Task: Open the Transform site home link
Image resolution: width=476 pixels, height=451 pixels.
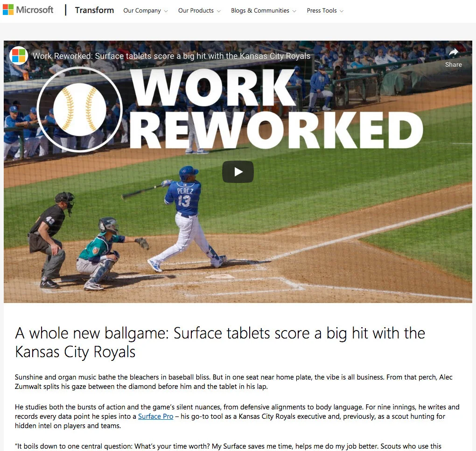Action: click(x=94, y=10)
